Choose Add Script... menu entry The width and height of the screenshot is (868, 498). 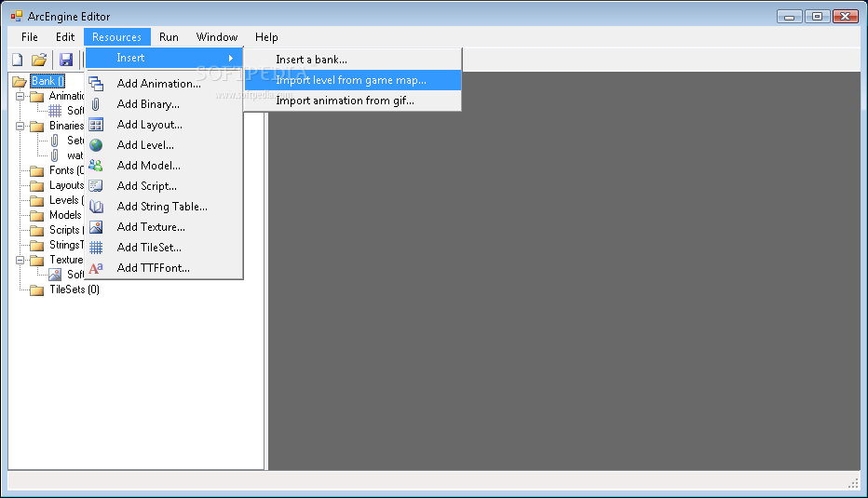[164, 186]
